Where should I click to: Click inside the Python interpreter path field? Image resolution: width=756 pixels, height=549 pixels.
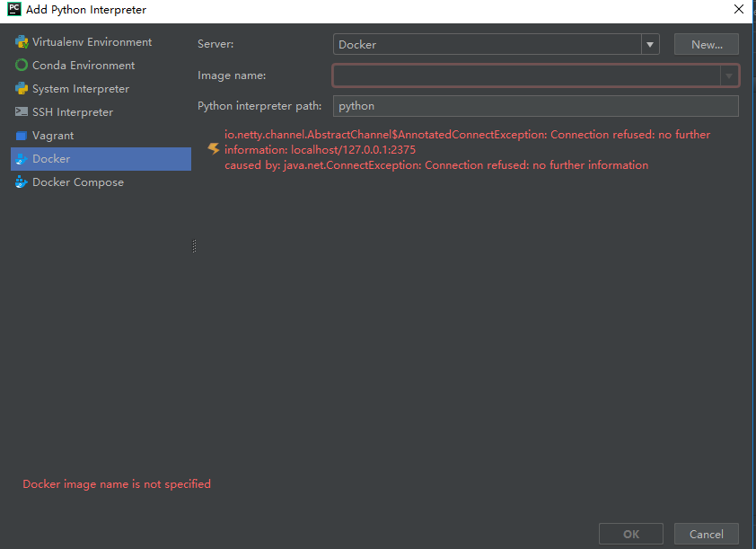click(534, 106)
